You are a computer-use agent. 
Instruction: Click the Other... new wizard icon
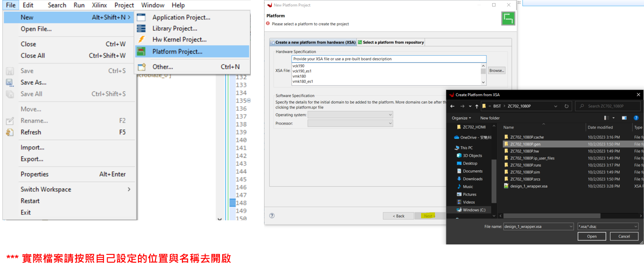tap(142, 66)
